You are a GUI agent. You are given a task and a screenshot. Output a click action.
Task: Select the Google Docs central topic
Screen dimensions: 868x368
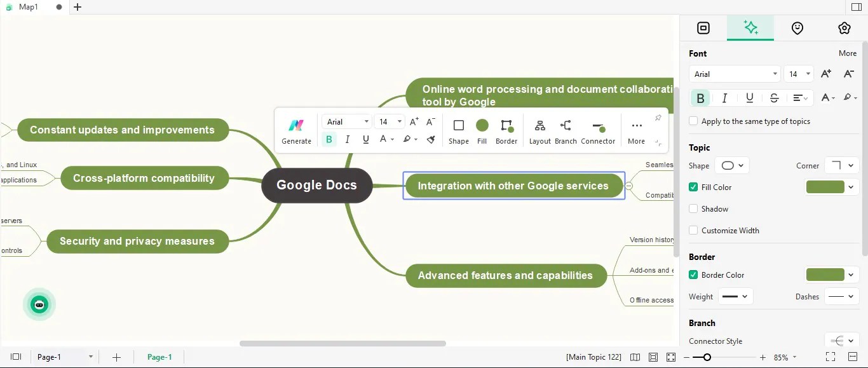pyautogui.click(x=316, y=186)
